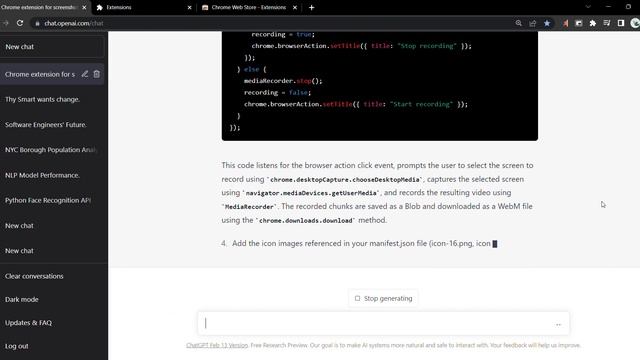Image resolution: width=640 pixels, height=360 pixels.
Task: Click the navigator.mediaDevices.getUserMedia code text
Action: [312, 193]
